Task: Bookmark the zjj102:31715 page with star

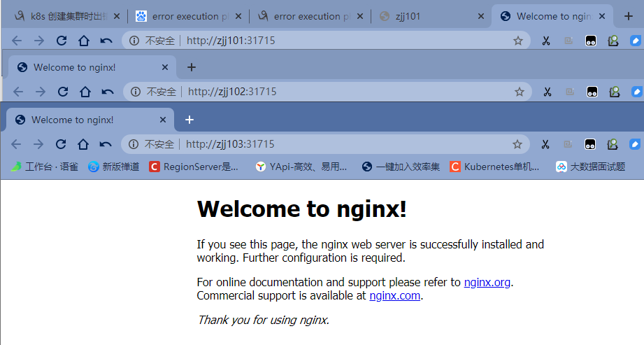Action: point(519,91)
